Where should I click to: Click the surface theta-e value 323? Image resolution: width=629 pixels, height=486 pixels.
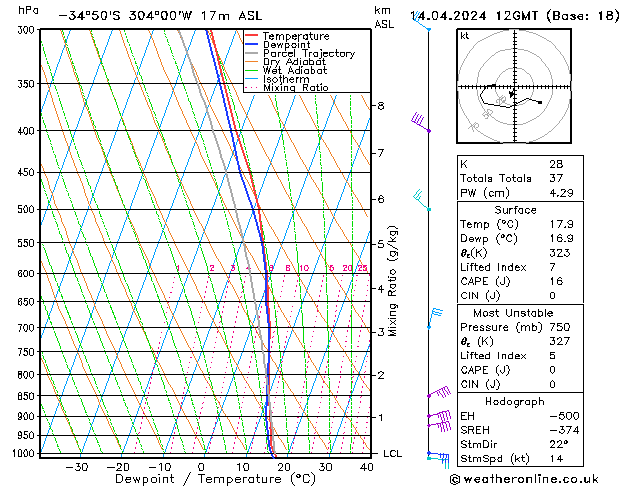[560, 253]
